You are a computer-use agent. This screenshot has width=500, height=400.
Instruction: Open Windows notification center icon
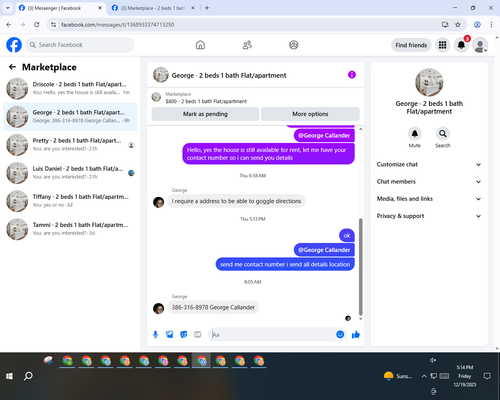(487, 376)
